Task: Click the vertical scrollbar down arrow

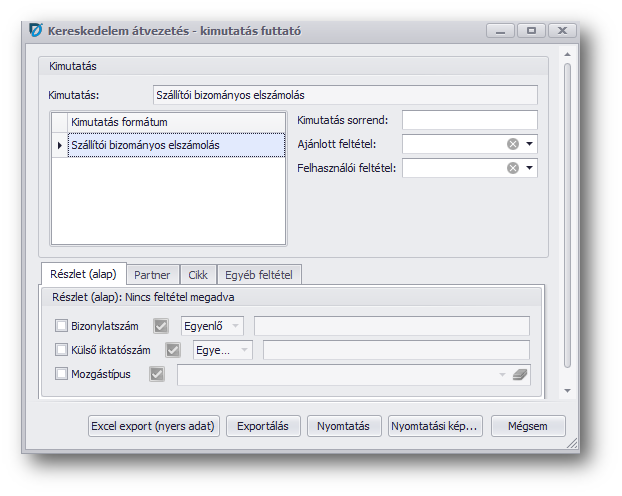Action: (567, 390)
